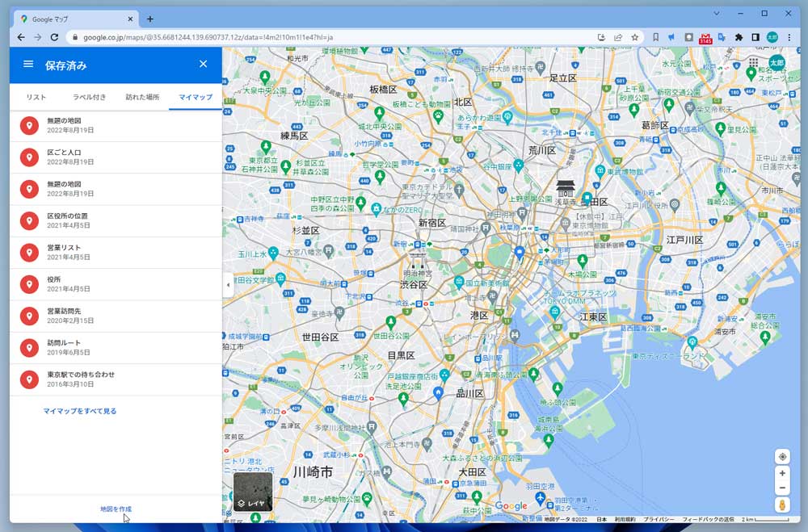Click the 利用規約 link at map bottom
This screenshot has height=532, width=808.
coord(625,519)
